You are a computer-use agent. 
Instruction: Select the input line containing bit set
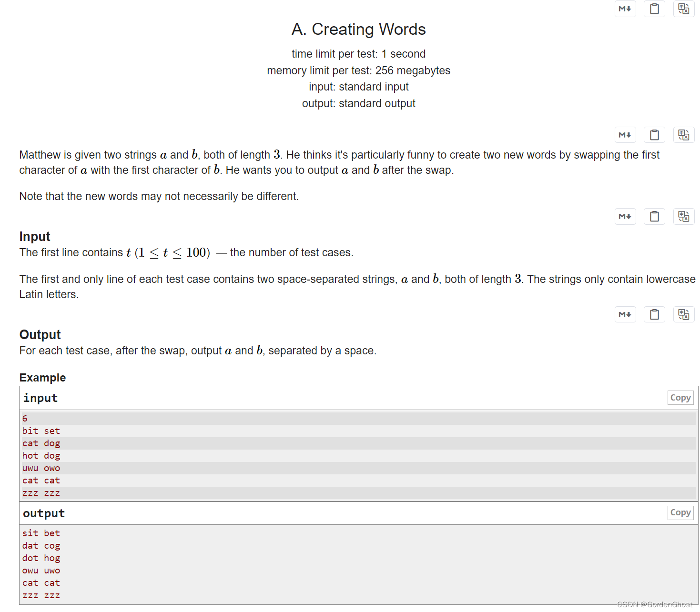pyautogui.click(x=41, y=431)
